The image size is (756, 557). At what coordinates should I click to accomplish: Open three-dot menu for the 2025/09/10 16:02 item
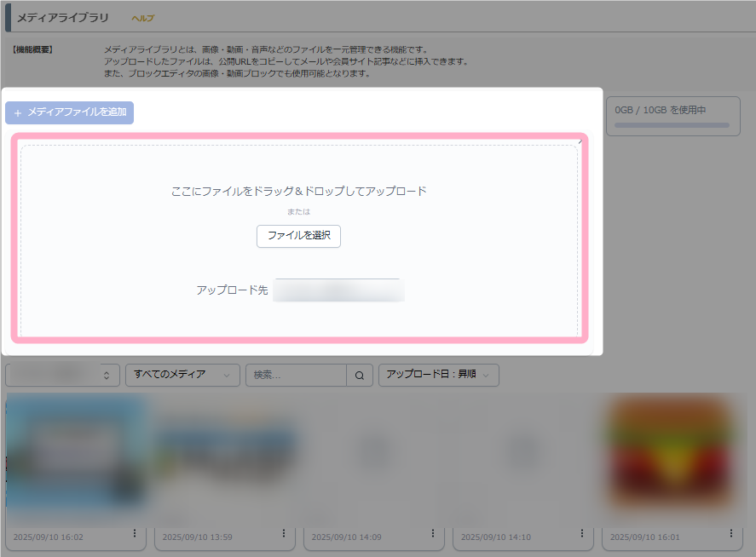[134, 533]
